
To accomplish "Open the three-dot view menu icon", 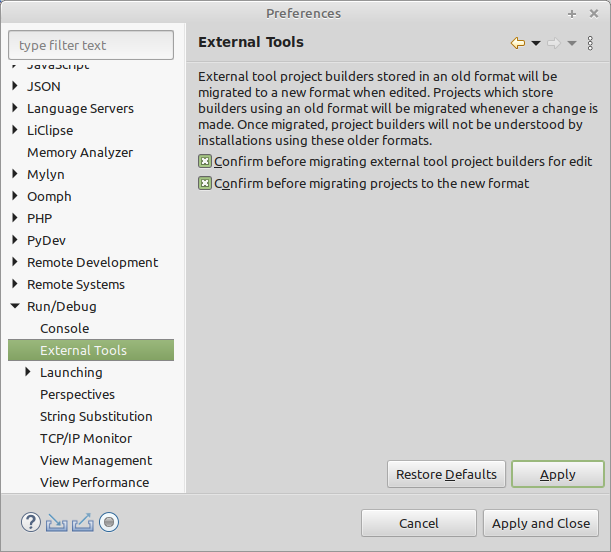I will coord(590,43).
